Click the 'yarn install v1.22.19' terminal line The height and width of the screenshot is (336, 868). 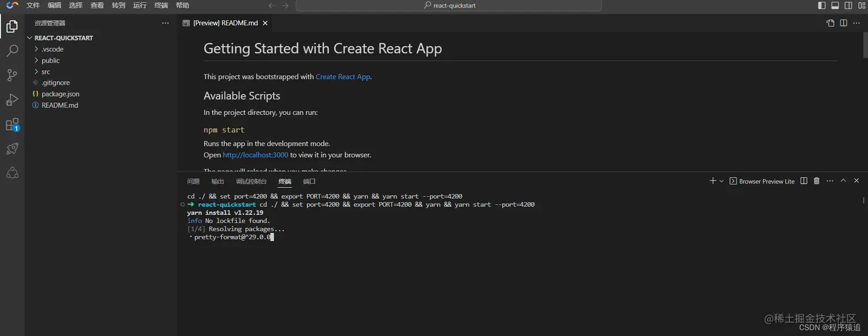click(x=225, y=213)
